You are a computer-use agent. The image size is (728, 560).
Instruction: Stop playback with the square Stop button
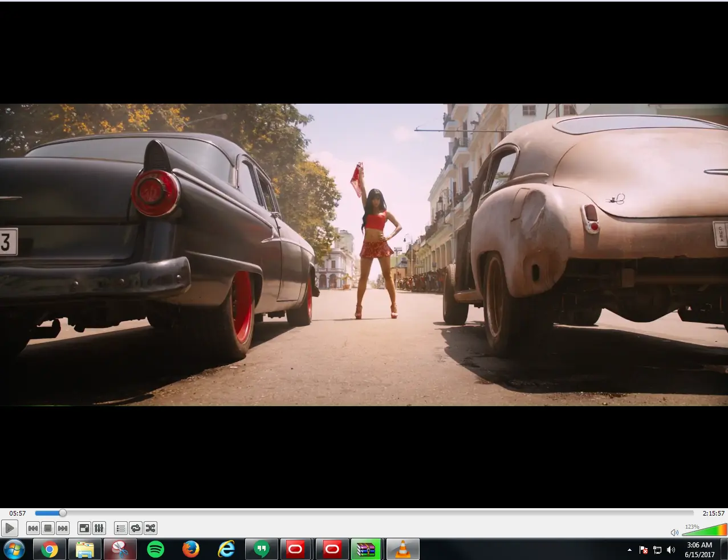[x=48, y=528]
